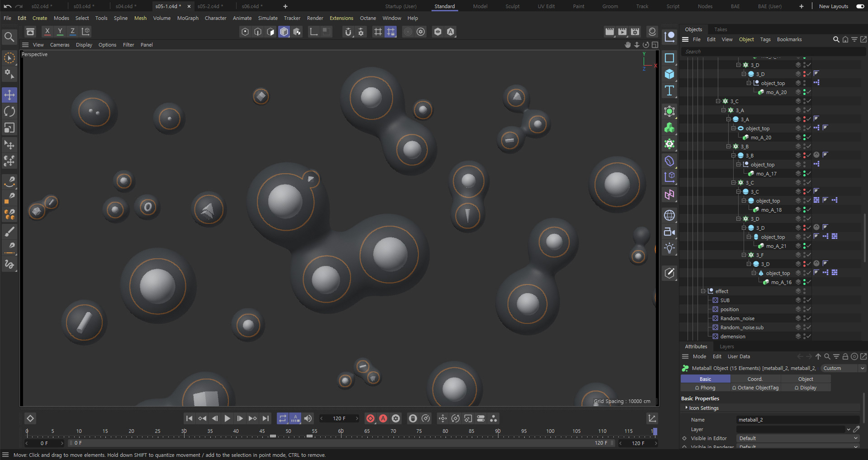
Task: Click the Floor/environment globe icon
Action: (670, 215)
